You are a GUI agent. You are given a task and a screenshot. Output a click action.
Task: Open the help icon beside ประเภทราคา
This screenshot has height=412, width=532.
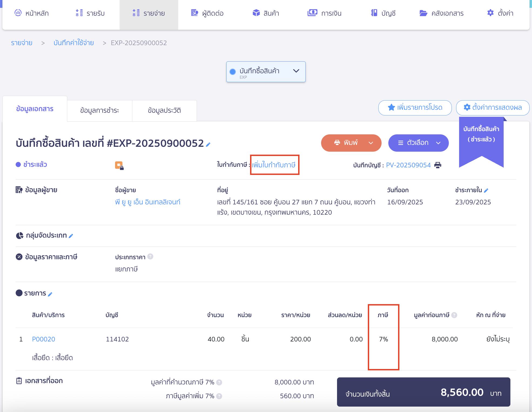click(151, 257)
